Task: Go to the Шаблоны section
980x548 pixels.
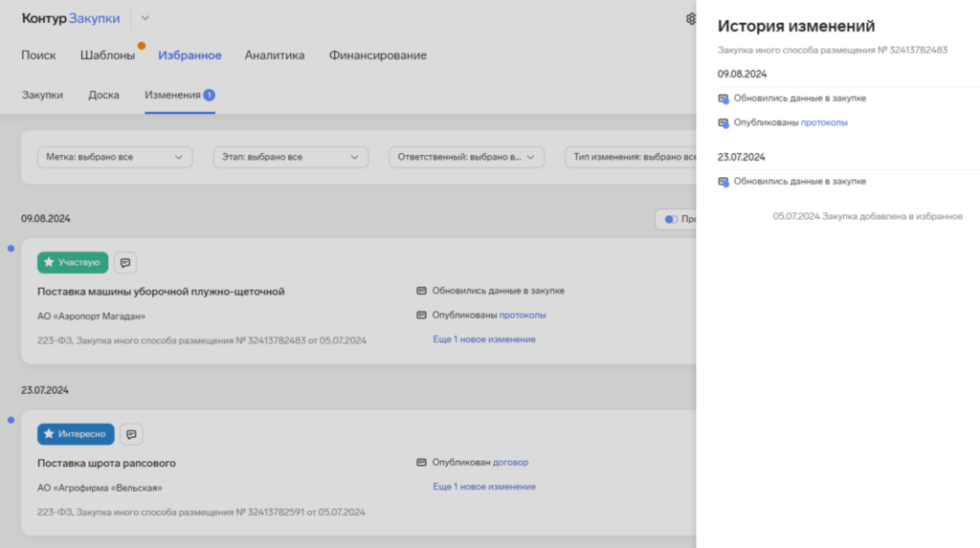Action: click(x=107, y=55)
